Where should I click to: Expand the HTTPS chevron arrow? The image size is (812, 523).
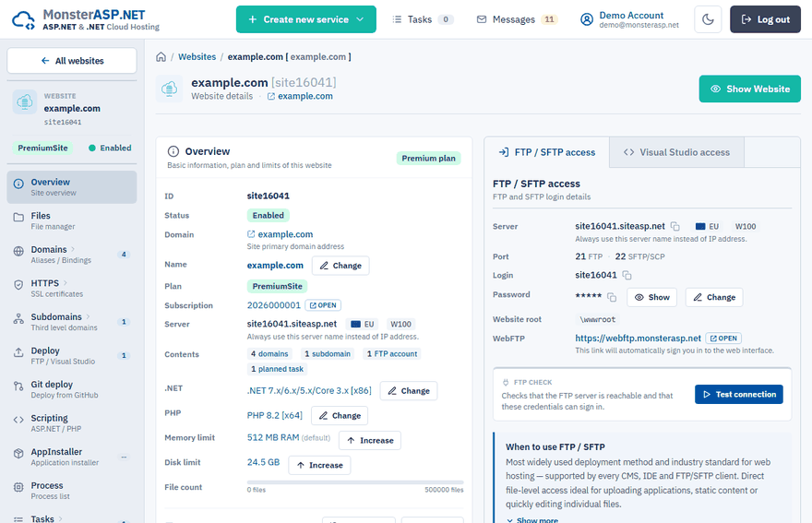[x=66, y=283]
